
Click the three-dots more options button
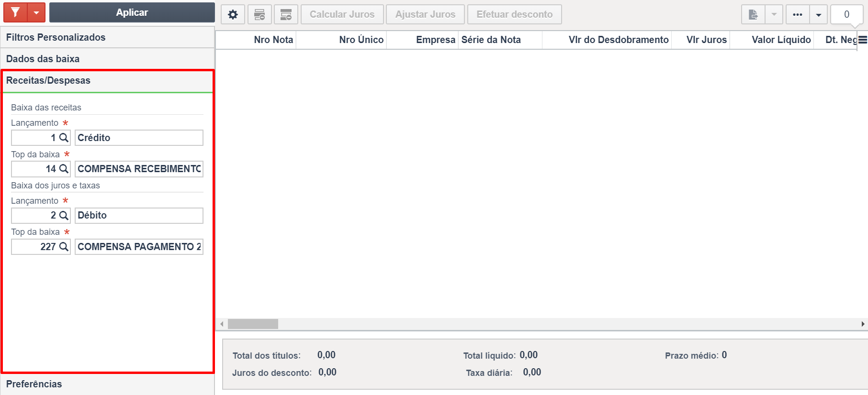(x=798, y=14)
